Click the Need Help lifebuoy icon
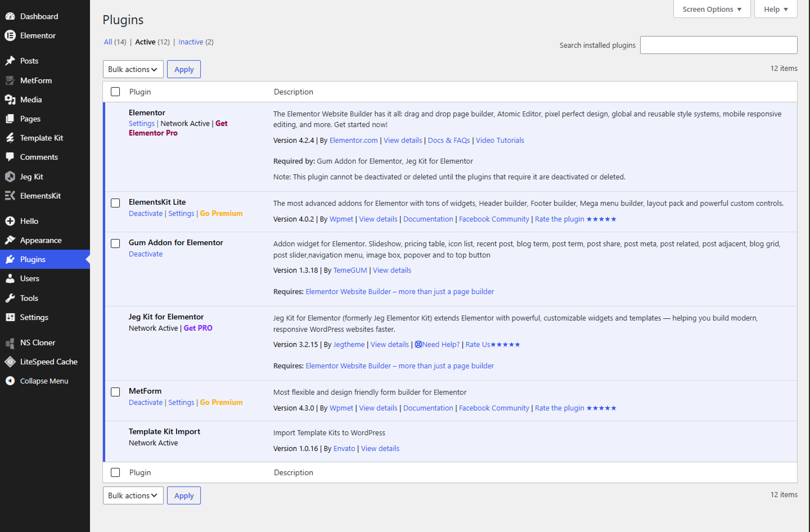810x532 pixels. (418, 344)
